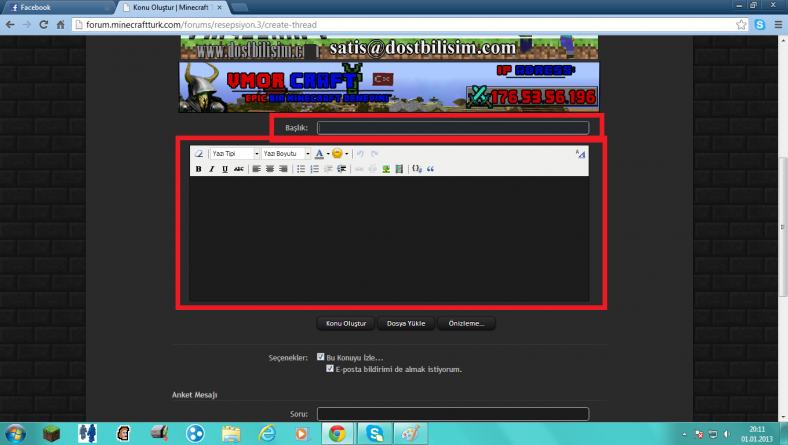
Task: Toggle E-posta bildirimi checkbox
Action: tap(330, 369)
